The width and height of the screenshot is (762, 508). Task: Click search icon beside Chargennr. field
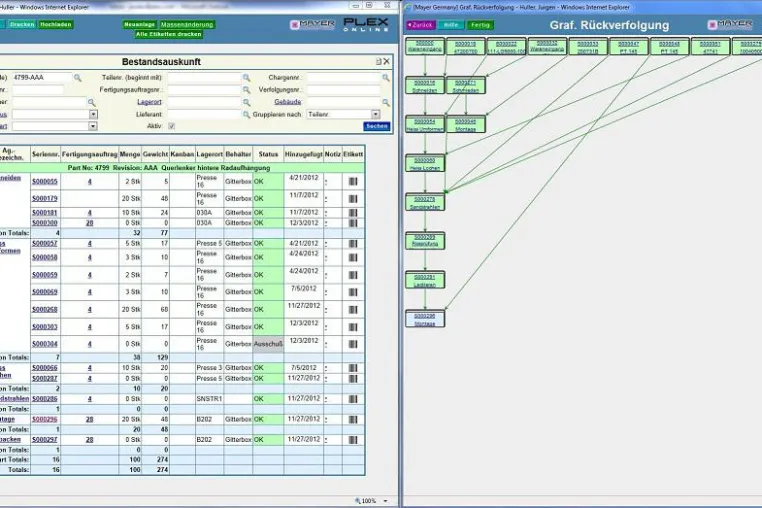click(x=386, y=78)
